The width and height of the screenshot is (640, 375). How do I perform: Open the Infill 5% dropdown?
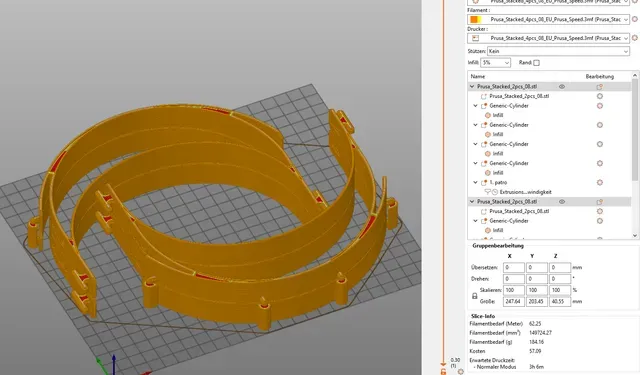click(496, 63)
